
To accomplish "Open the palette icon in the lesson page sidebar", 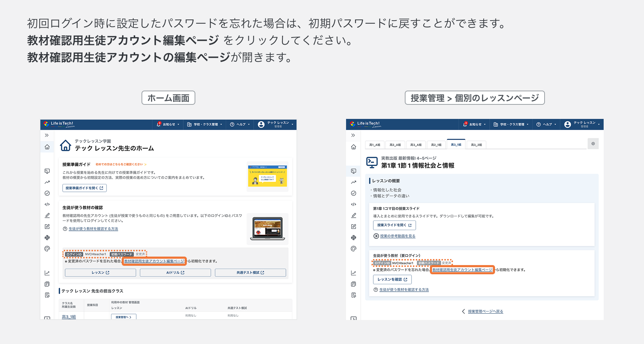I will [x=353, y=248].
